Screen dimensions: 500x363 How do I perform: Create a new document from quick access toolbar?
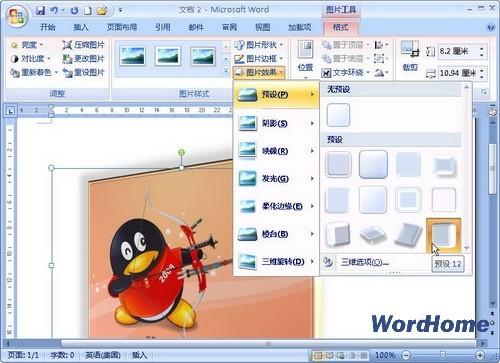88,11
